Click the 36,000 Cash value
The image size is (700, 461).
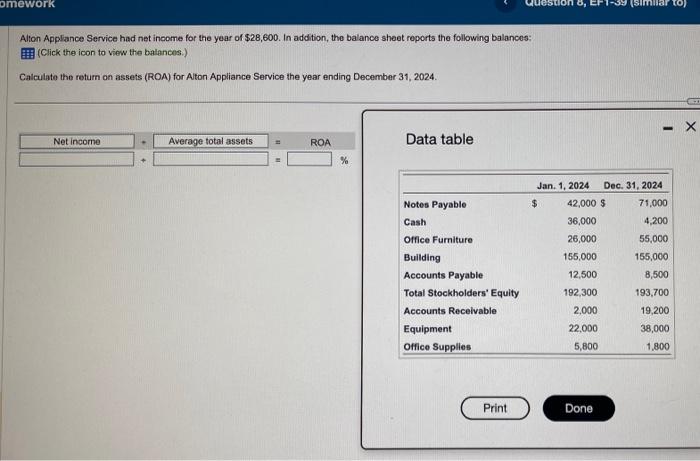coord(582,221)
